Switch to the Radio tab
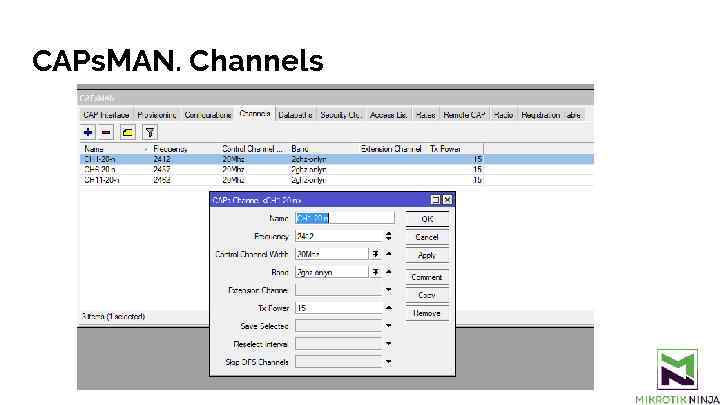Screen dimensions: 720x405 [503, 115]
